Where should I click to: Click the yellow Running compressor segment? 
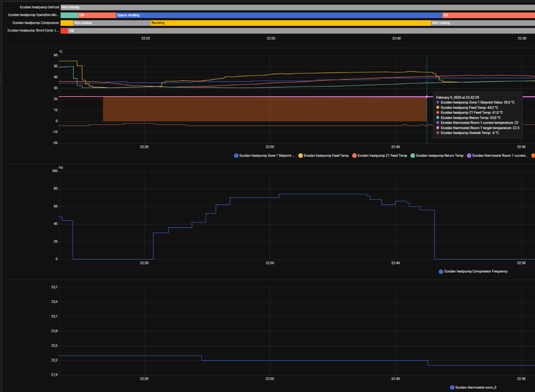pos(290,23)
